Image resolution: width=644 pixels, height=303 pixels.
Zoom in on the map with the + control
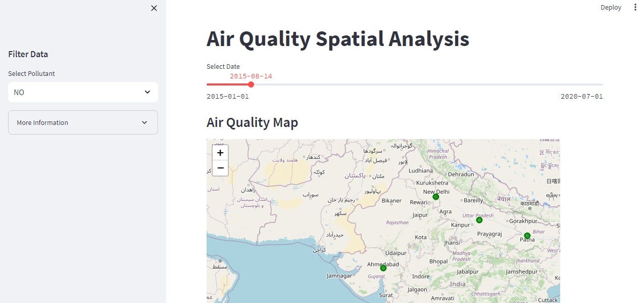coord(220,152)
